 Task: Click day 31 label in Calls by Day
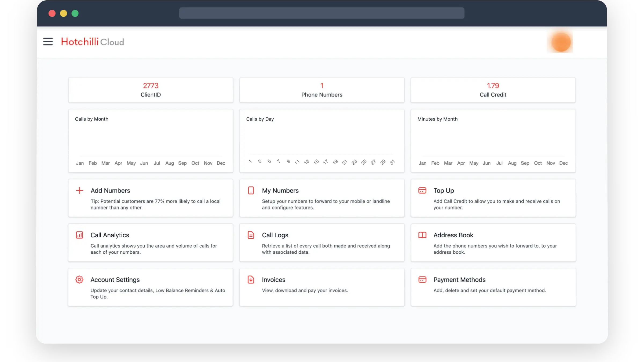(392, 162)
